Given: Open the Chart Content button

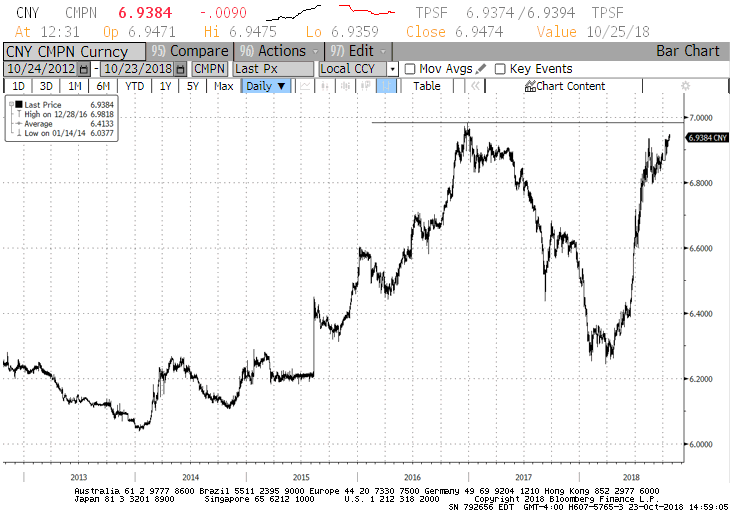Looking at the screenshot, I should (x=565, y=86).
